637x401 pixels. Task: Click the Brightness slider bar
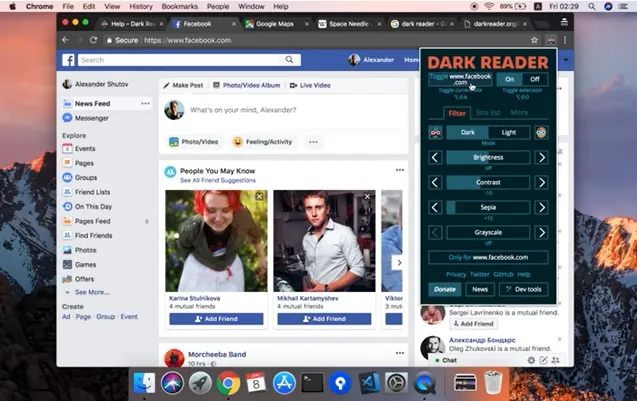point(488,158)
